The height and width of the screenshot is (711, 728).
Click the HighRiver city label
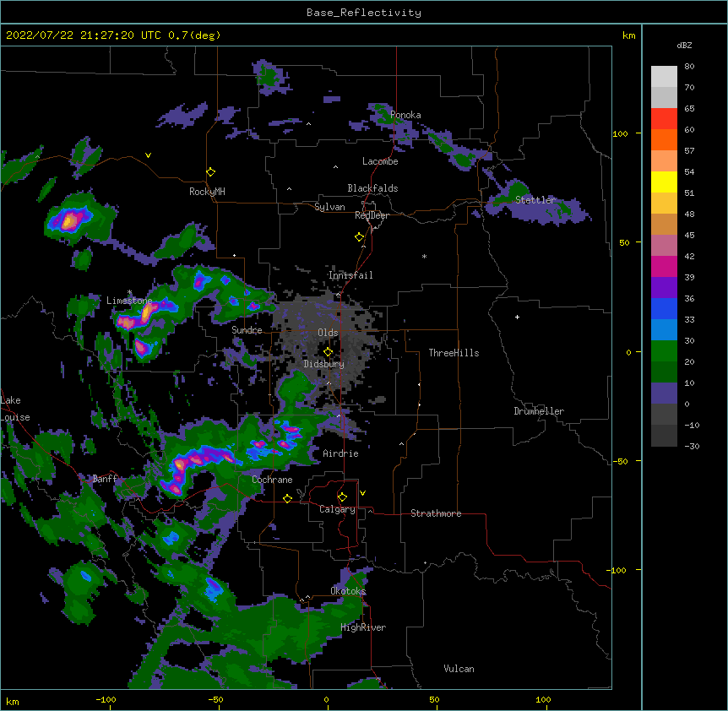pyautogui.click(x=363, y=627)
